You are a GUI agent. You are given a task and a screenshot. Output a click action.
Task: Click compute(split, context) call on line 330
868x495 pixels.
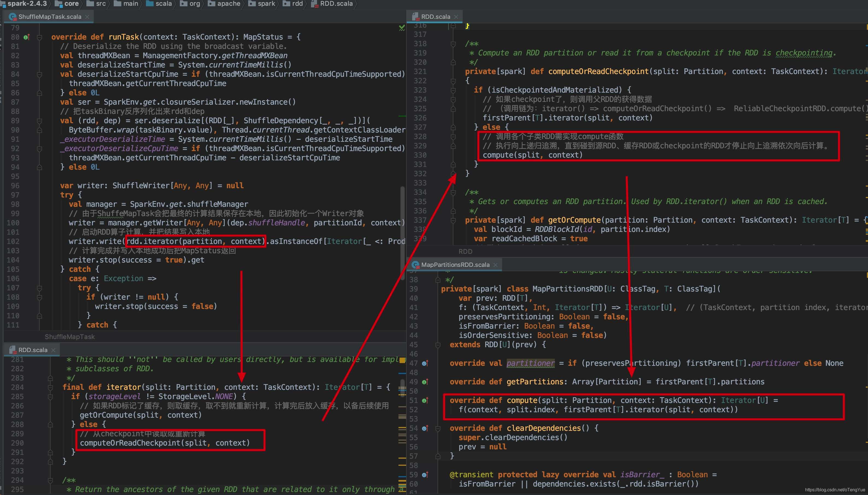tap(532, 155)
